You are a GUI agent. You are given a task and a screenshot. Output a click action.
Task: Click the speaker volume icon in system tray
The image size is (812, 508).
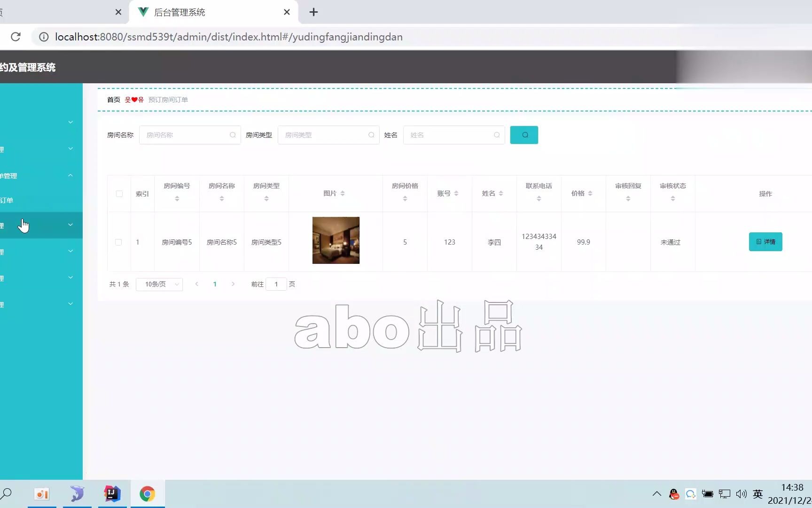click(741, 493)
